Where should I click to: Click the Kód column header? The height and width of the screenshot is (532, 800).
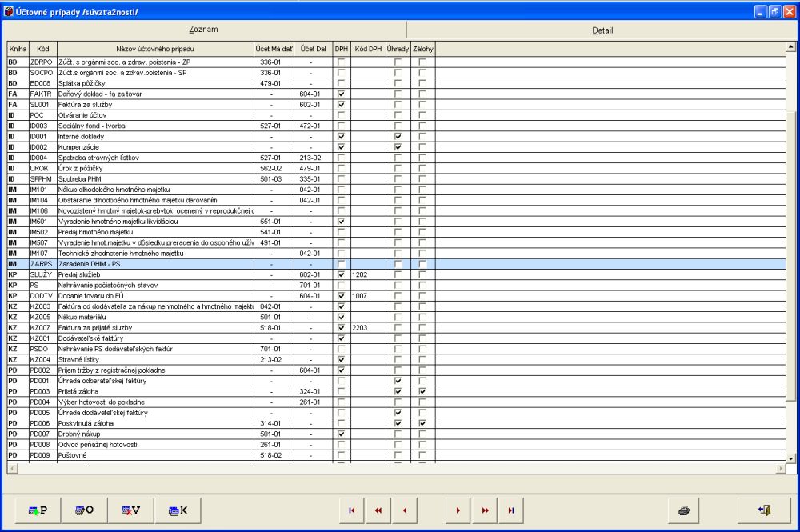[43, 49]
